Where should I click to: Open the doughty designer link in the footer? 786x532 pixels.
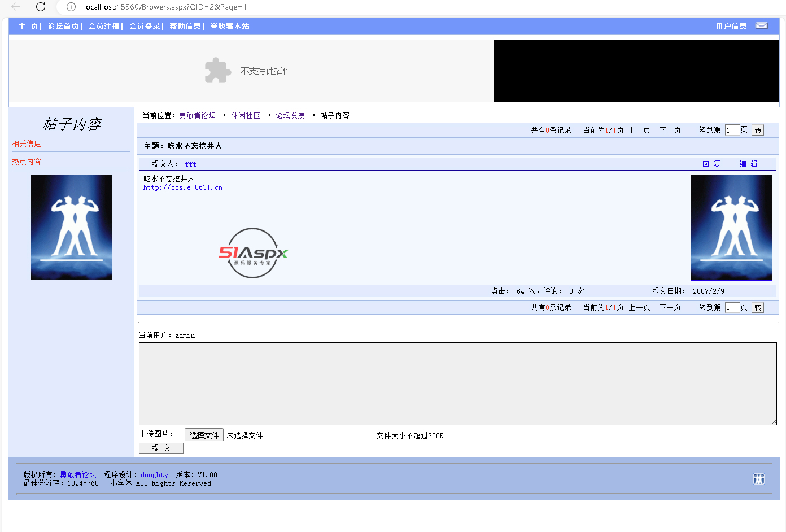tap(155, 475)
